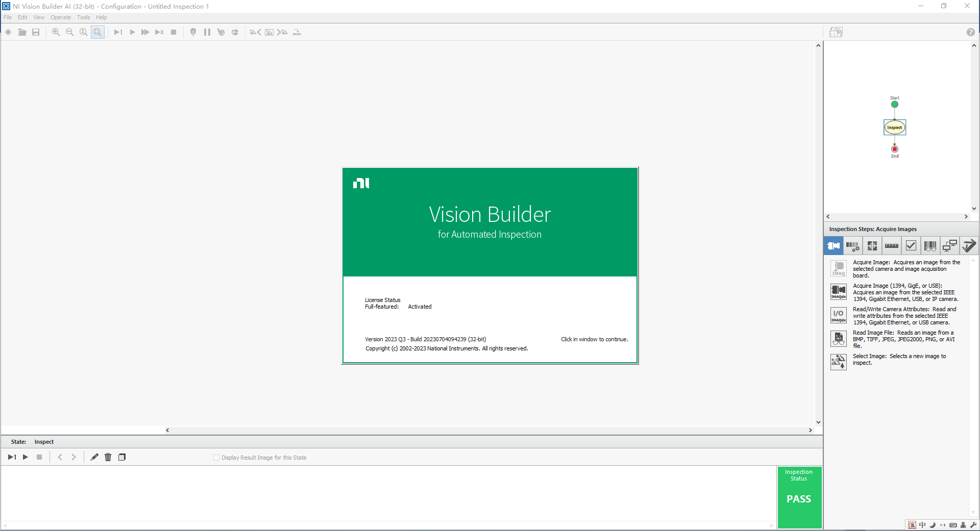Select the Measure Features ruler tab
This screenshot has height=531, width=980.
pyautogui.click(x=892, y=246)
